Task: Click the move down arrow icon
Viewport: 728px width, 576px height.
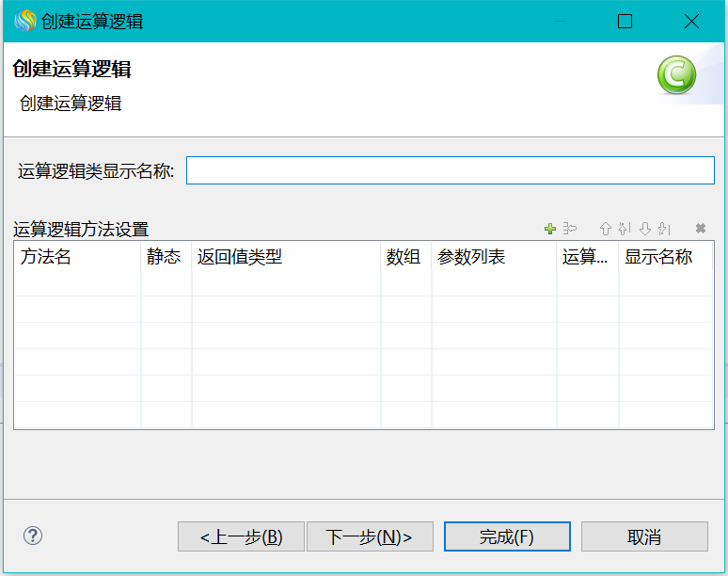Action: [x=645, y=229]
